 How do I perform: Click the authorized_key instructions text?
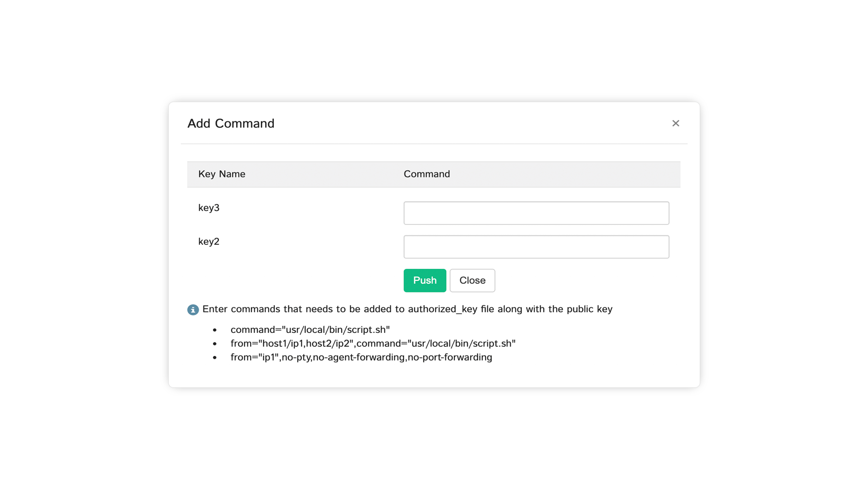[x=408, y=309]
